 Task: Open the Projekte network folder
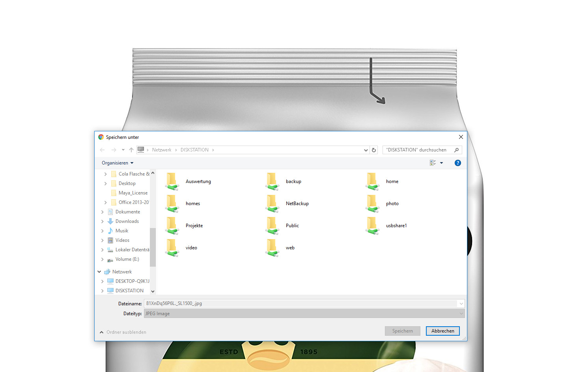click(184, 226)
